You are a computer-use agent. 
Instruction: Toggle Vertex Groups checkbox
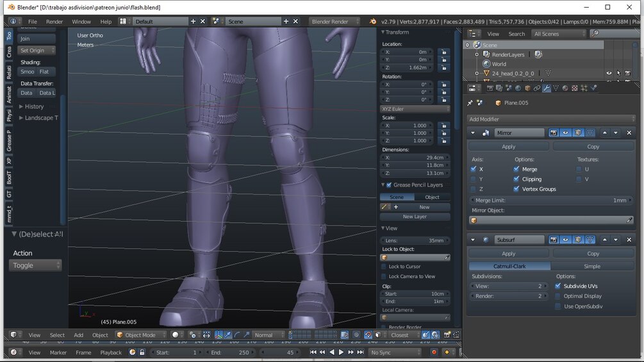coord(516,189)
